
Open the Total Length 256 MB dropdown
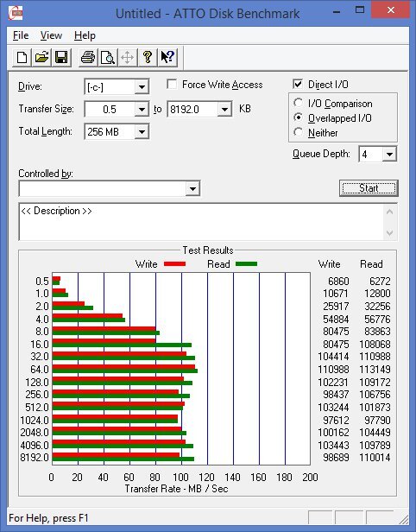point(142,131)
